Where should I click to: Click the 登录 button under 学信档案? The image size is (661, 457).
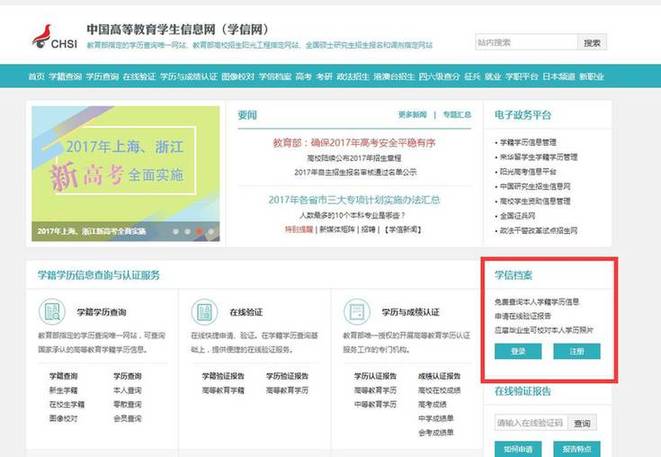click(518, 351)
